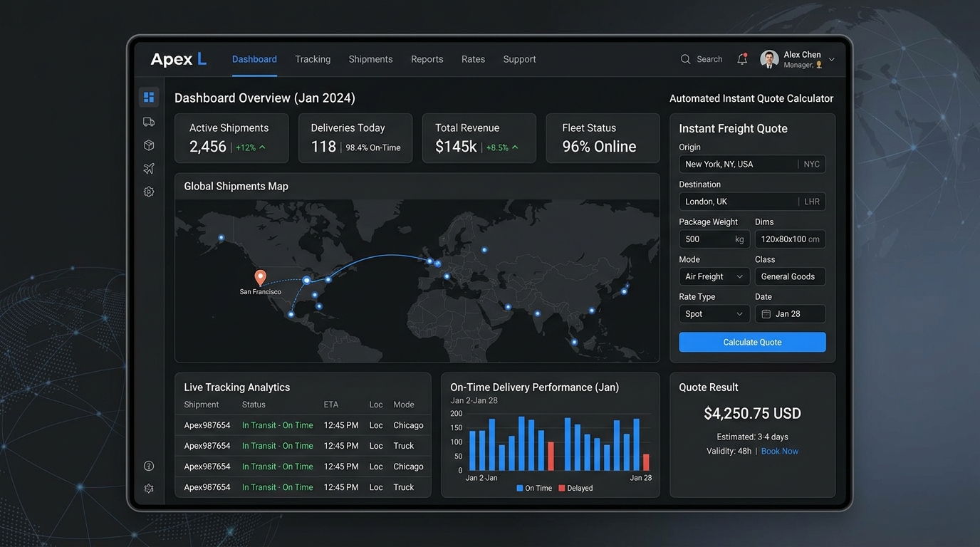The width and height of the screenshot is (980, 547).
Task: Click the last red Delayed bar near Jan 28
Action: [x=646, y=462]
